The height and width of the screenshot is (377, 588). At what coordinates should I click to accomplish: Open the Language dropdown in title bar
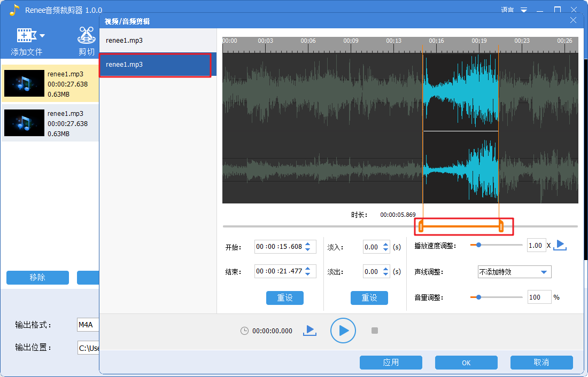524,10
